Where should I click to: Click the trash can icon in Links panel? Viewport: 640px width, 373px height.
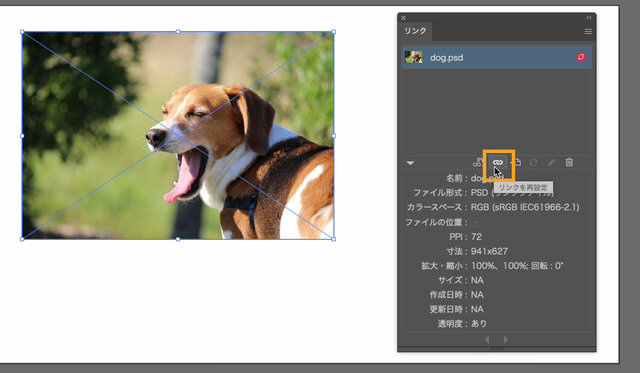click(x=569, y=162)
